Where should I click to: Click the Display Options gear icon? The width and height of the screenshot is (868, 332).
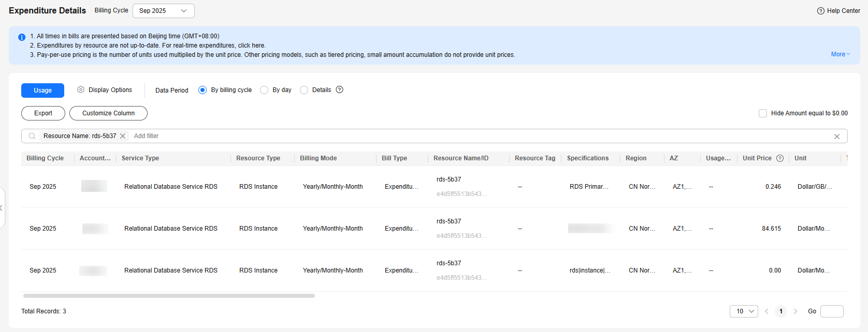pos(81,89)
